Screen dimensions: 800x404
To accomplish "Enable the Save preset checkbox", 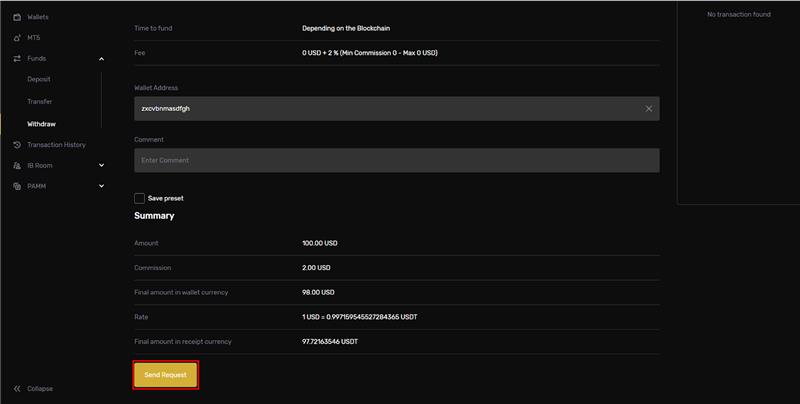I will click(140, 198).
